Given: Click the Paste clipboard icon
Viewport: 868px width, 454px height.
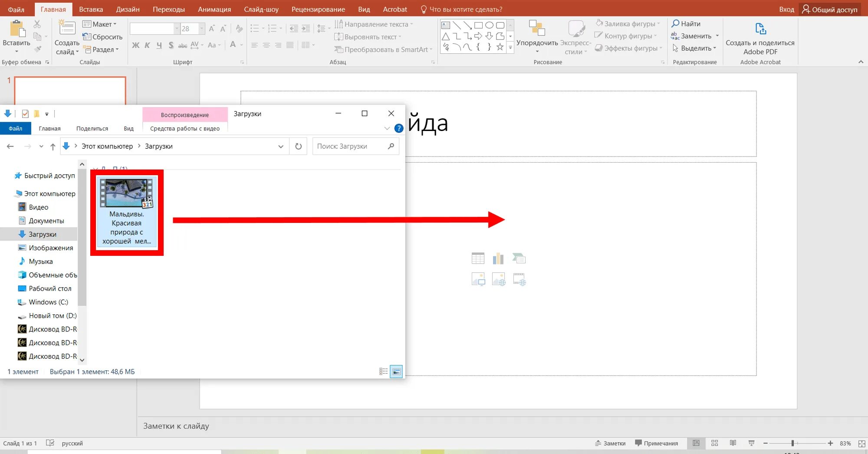Looking at the screenshot, I should click(17, 29).
